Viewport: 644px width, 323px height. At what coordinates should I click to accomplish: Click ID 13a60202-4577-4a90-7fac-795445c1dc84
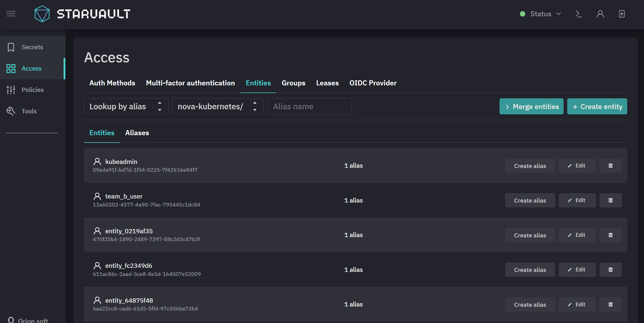pyautogui.click(x=147, y=205)
